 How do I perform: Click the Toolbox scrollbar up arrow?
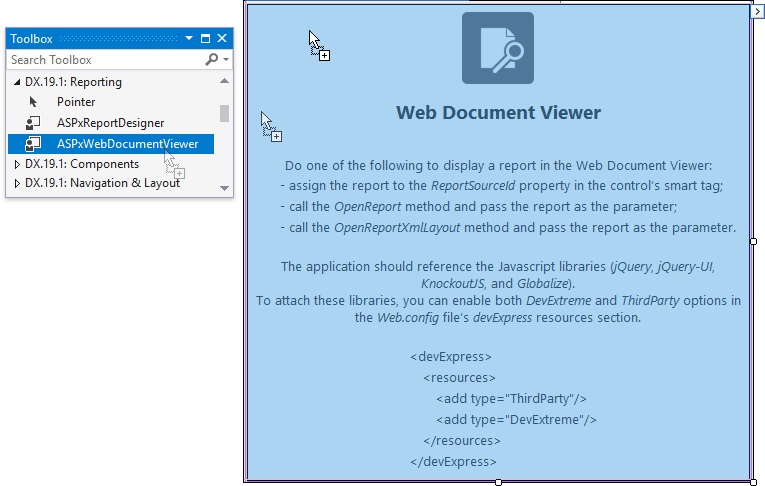click(224, 81)
